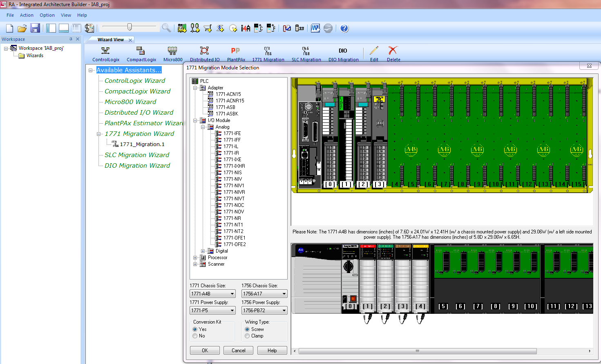This screenshot has height=364, width=601.
Task: Save the project using the floppy disk icon
Action: tap(35, 28)
